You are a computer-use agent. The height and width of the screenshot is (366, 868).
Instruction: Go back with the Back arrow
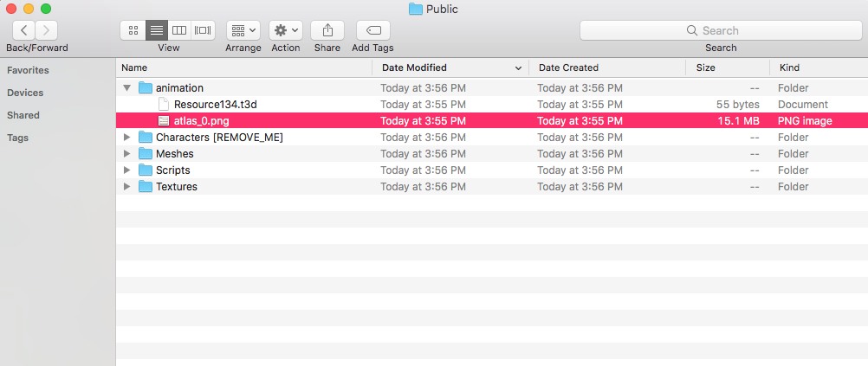[x=23, y=30]
